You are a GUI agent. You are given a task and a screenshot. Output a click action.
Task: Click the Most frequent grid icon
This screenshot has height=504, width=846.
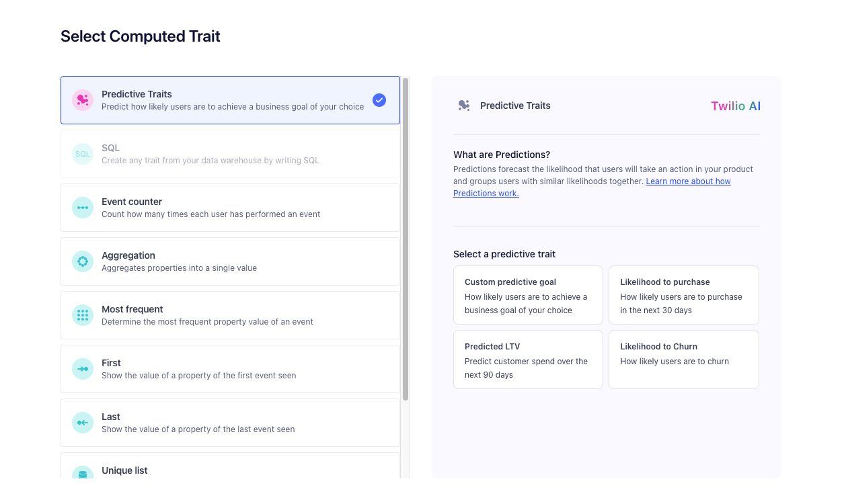pyautogui.click(x=82, y=314)
